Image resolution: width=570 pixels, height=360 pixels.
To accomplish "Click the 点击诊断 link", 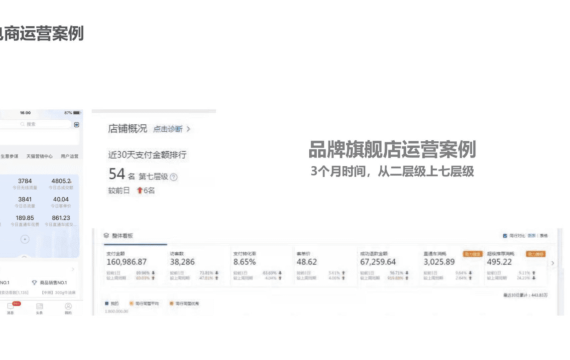I will [x=168, y=129].
